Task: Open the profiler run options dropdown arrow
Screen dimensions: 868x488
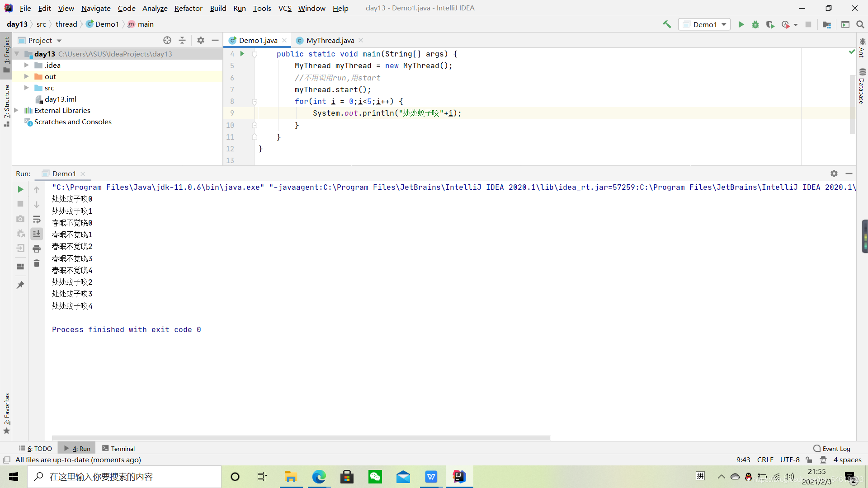Action: [796, 25]
